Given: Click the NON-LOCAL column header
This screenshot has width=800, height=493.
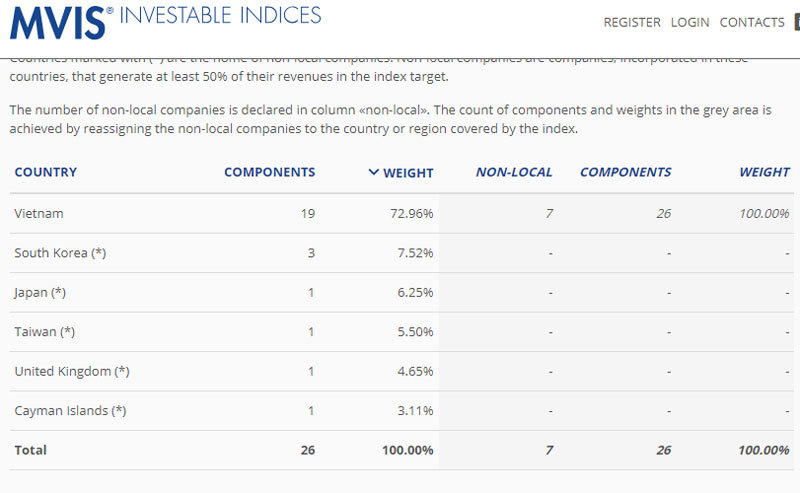Looking at the screenshot, I should (x=514, y=172).
